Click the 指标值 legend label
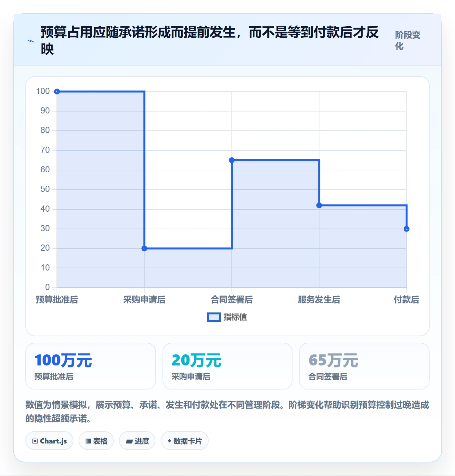 point(235,317)
